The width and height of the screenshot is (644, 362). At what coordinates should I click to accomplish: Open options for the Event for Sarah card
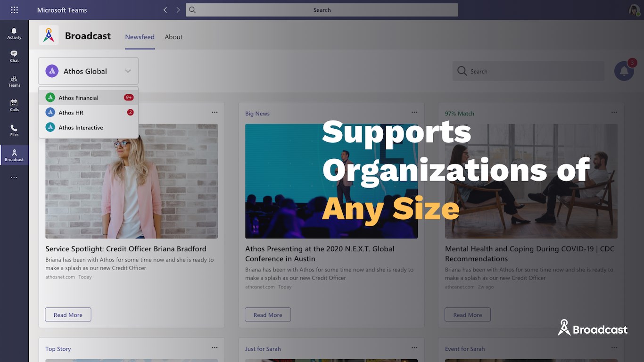[614, 347]
